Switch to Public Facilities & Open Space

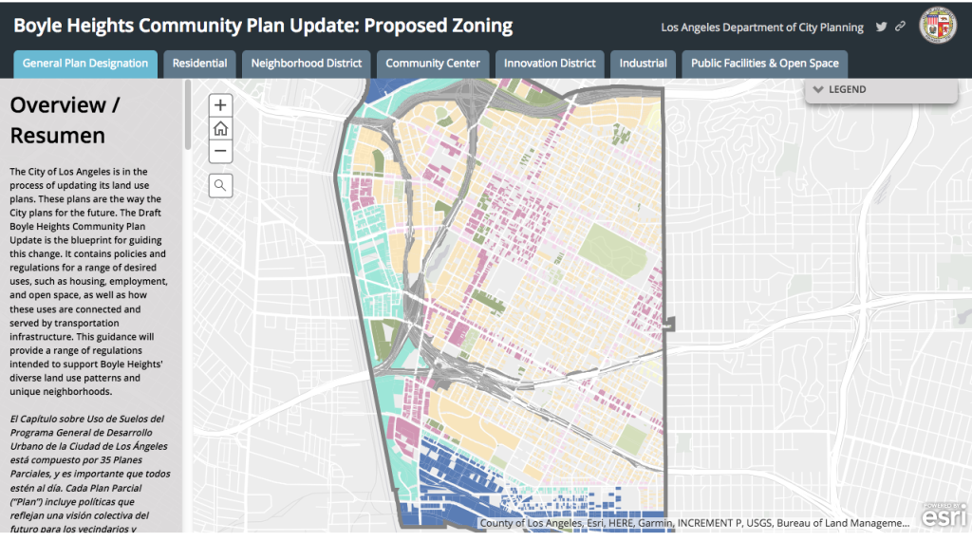(x=764, y=64)
